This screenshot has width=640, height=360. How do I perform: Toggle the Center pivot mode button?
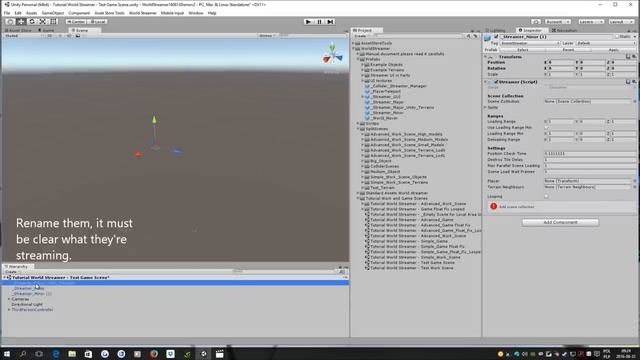(76, 22)
